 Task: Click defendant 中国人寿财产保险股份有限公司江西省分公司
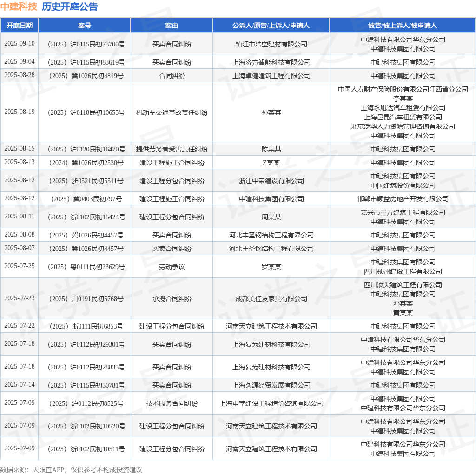click(403, 89)
